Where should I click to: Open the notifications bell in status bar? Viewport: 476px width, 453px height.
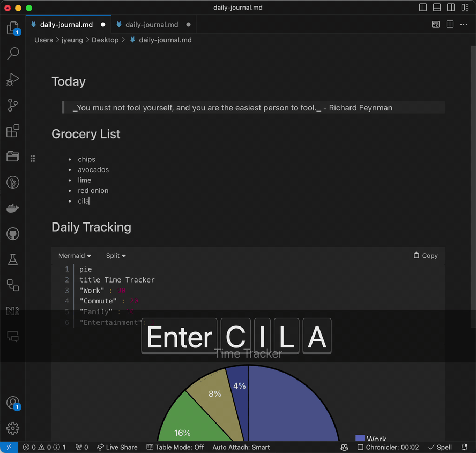click(464, 447)
